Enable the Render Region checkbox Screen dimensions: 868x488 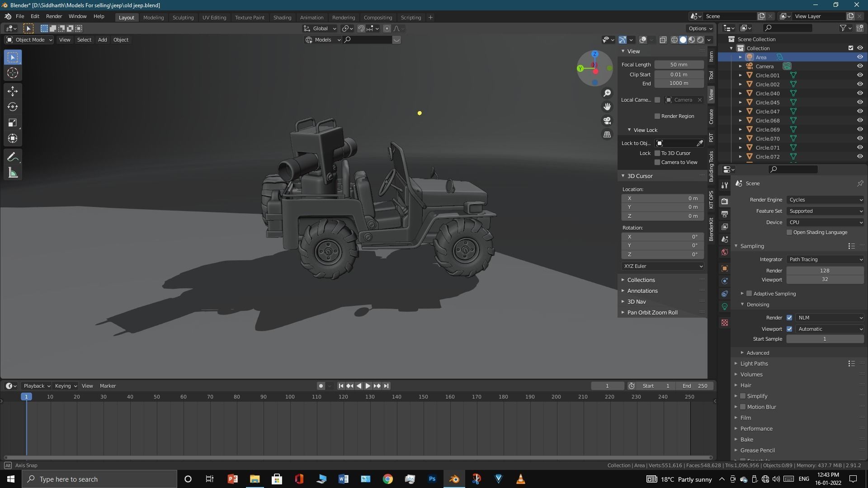(x=657, y=116)
